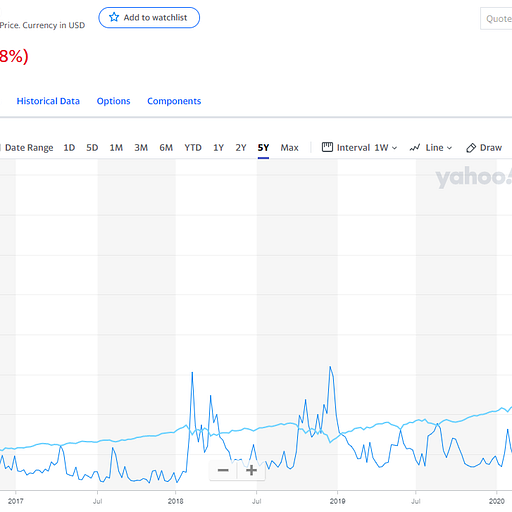
Task: Open the Interval 1W dropdown
Action: pos(359,148)
